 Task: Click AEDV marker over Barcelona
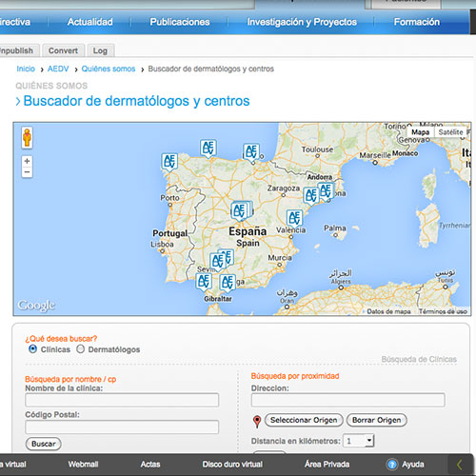pos(326,191)
